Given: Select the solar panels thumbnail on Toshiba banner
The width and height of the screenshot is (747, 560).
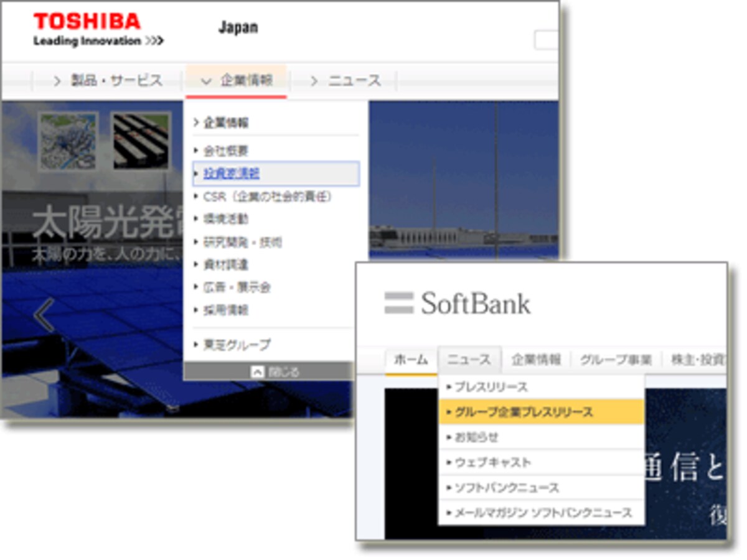Looking at the screenshot, I should pos(141,141).
